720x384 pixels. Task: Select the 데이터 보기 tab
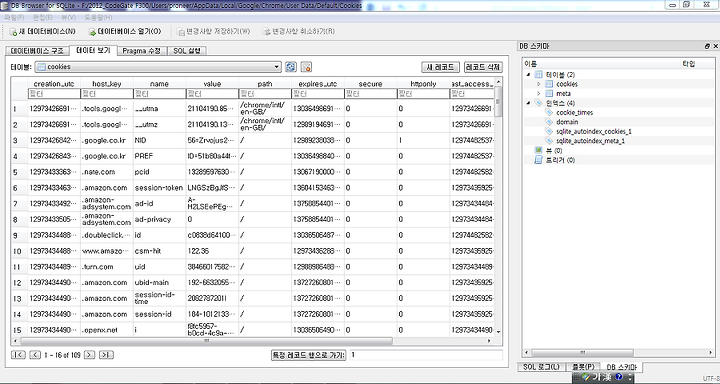coord(93,51)
